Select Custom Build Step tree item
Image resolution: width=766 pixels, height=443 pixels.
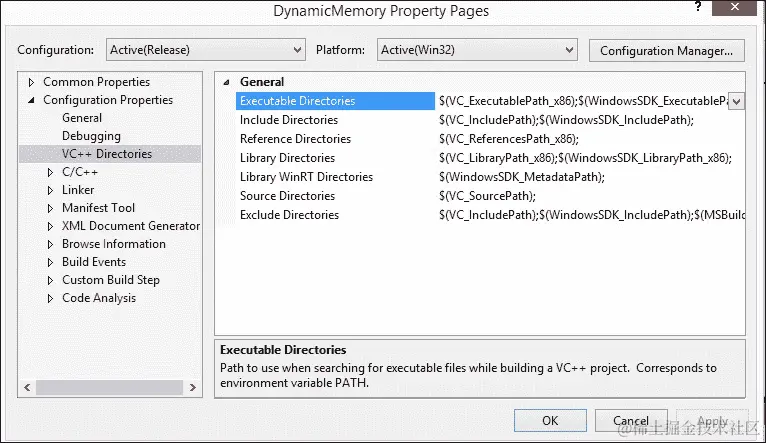[111, 280]
